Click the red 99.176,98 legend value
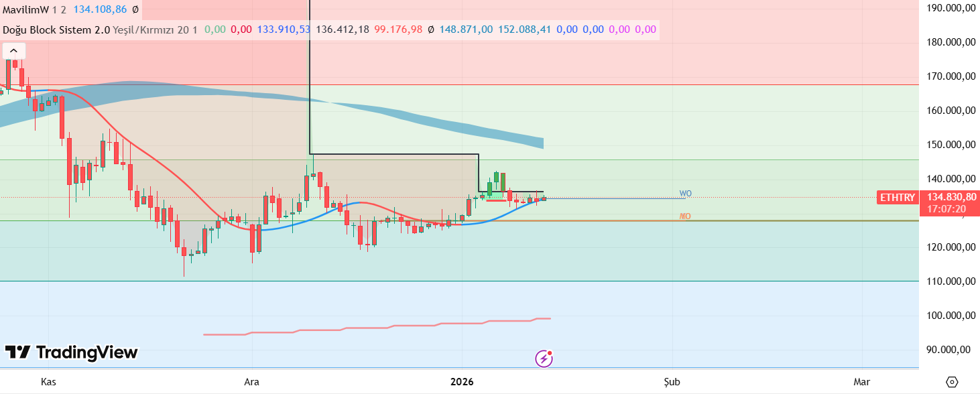 398,29
